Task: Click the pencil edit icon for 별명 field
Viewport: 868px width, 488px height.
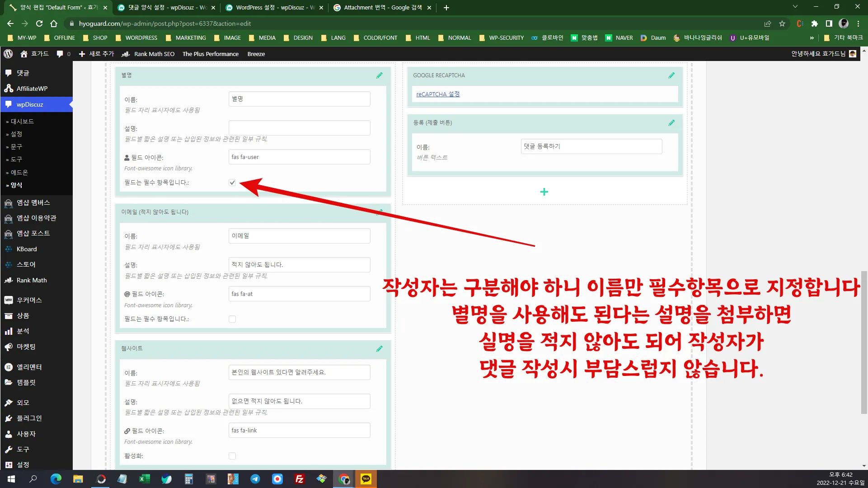Action: [380, 75]
